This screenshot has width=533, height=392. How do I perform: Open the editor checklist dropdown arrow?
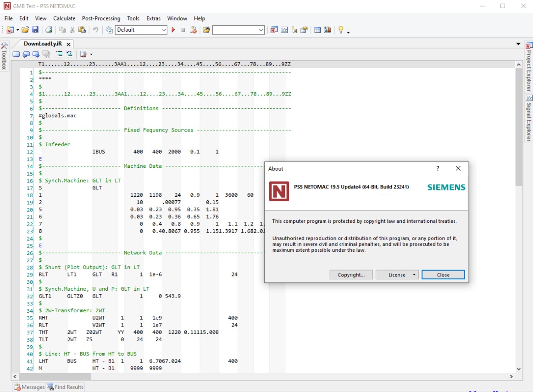coord(91,55)
